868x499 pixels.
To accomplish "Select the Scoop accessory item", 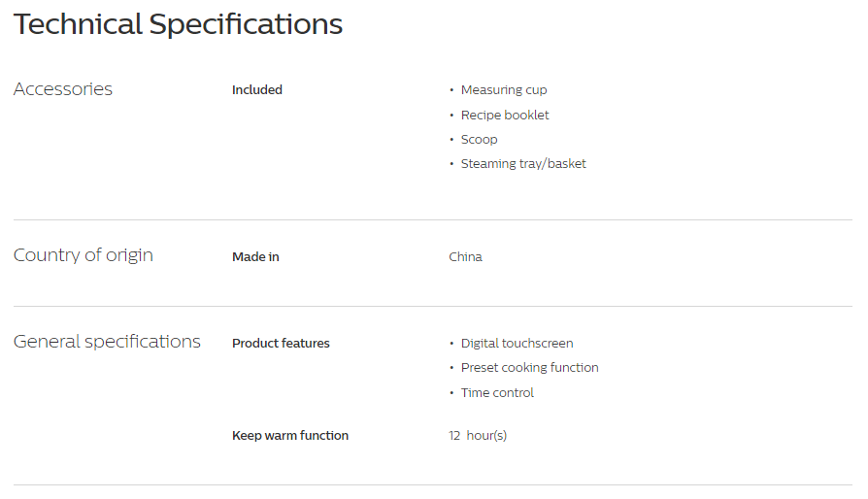I will coord(480,140).
